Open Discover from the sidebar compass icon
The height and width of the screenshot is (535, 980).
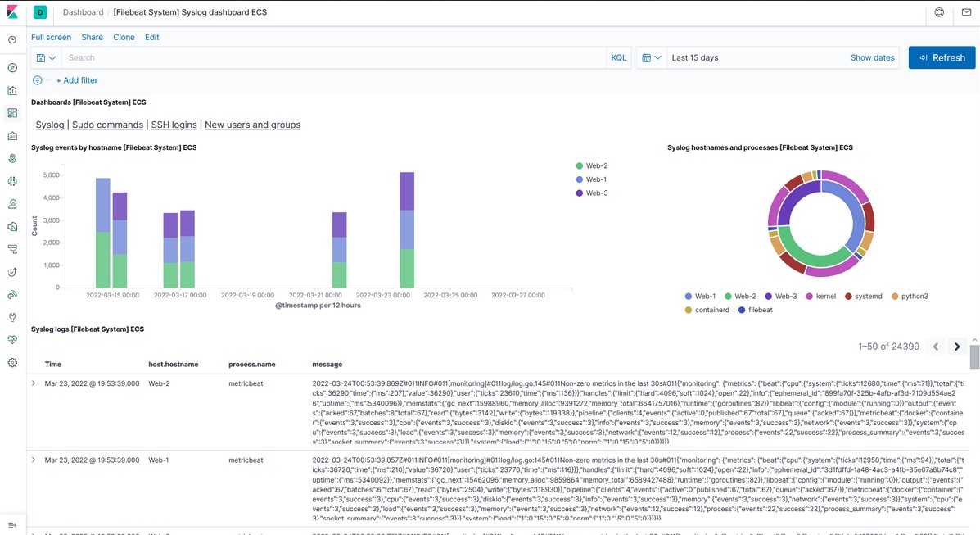pos(12,67)
